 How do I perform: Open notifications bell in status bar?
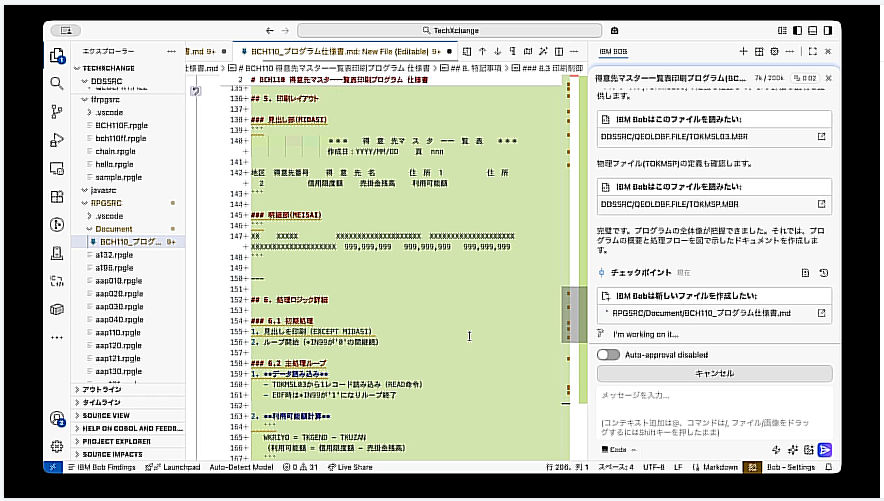click(x=829, y=467)
